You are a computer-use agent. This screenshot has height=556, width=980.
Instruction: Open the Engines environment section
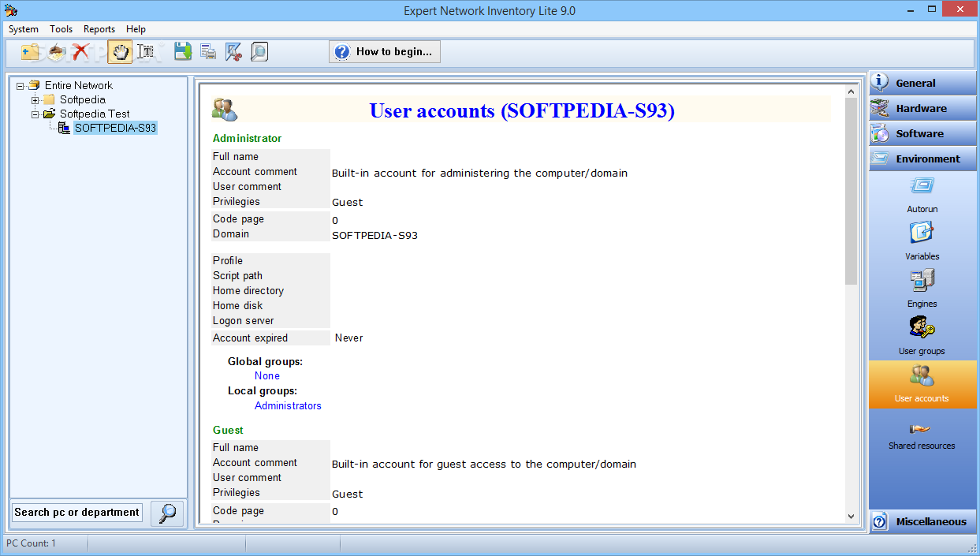922,289
